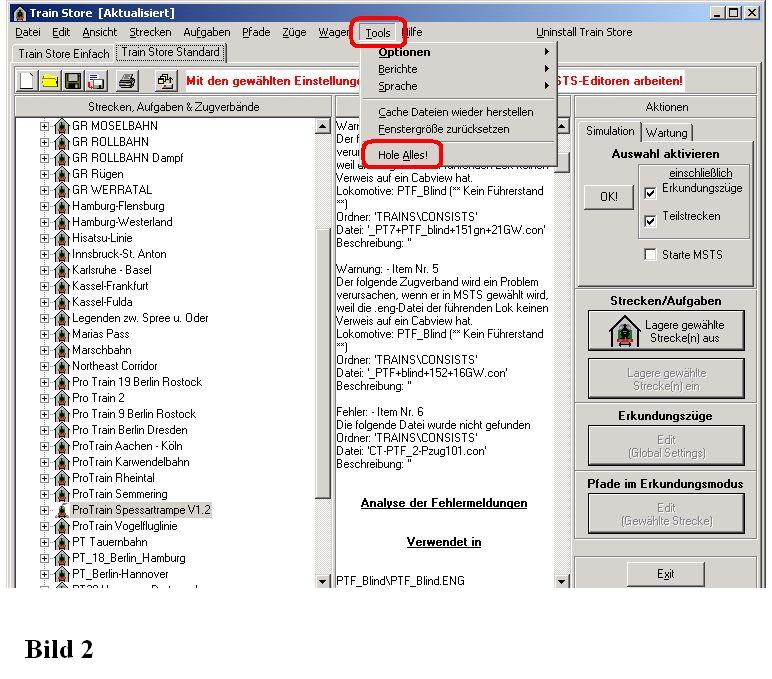Click Lagere gewählte Strecke(n) aus button
772x679 pixels.
click(665, 331)
